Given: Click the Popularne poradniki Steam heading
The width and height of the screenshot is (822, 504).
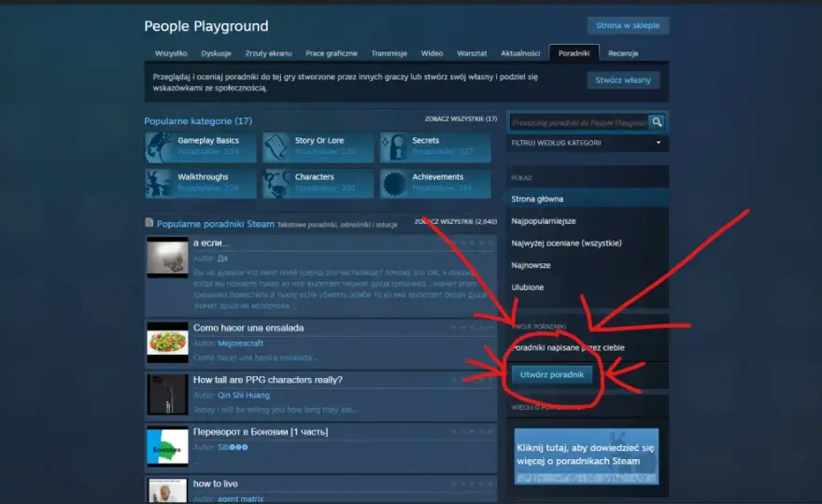Looking at the screenshot, I should 215,224.
